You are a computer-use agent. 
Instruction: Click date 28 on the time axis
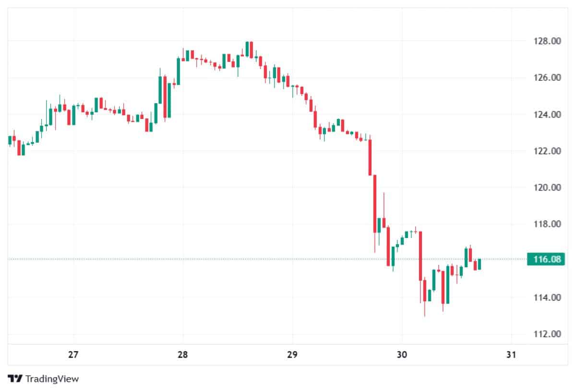tap(182, 355)
